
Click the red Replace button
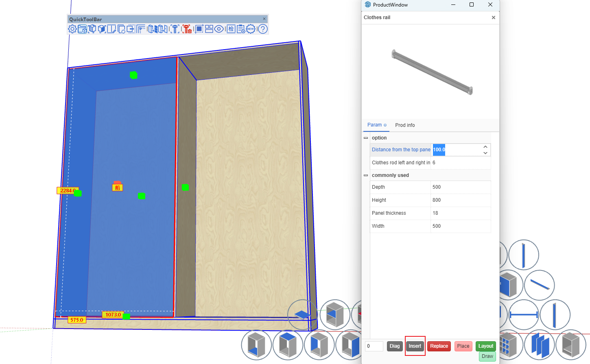(439, 346)
